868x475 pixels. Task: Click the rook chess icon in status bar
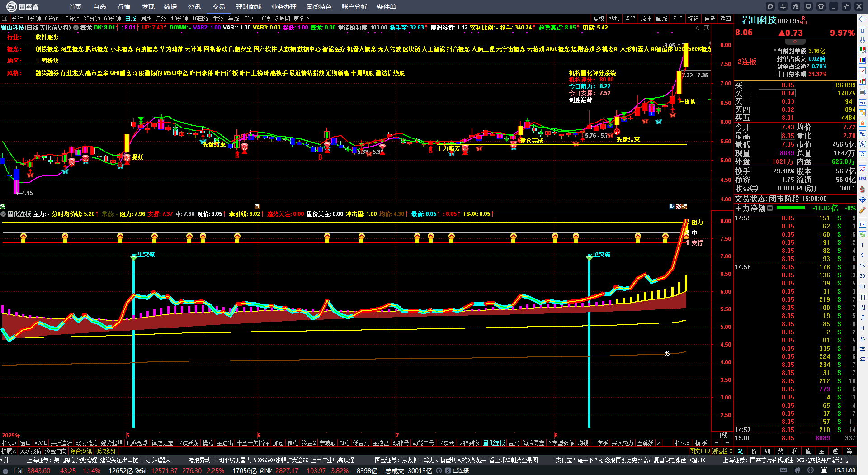pyautogui.click(x=825, y=470)
